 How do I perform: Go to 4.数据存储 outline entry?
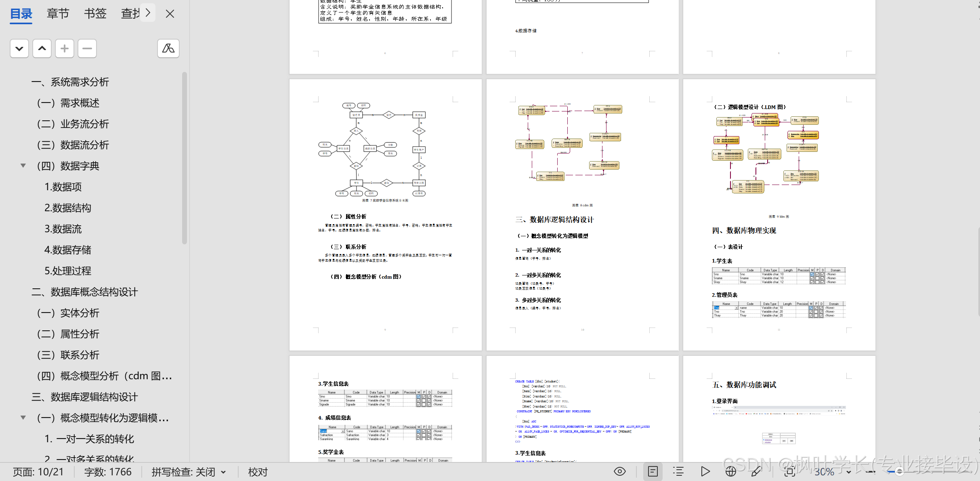[68, 250]
